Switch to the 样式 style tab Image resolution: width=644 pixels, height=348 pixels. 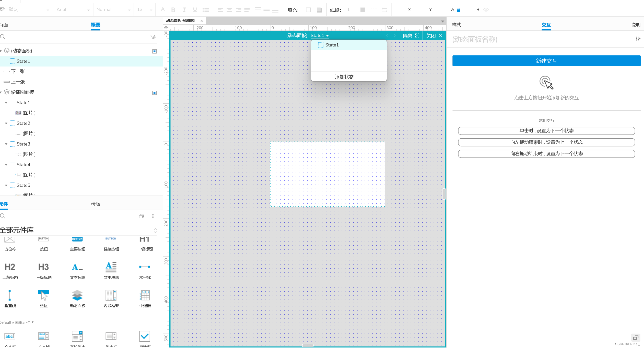(x=456, y=25)
